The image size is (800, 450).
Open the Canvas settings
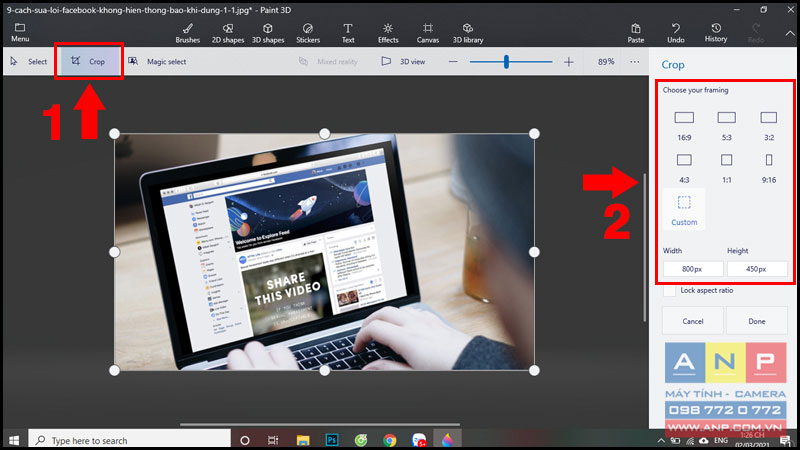point(428,33)
